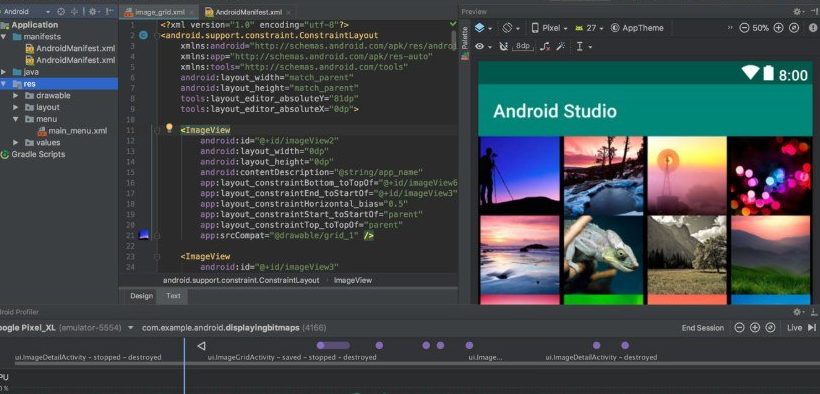Click the Live button in profiler
The image size is (820, 394).
point(794,328)
